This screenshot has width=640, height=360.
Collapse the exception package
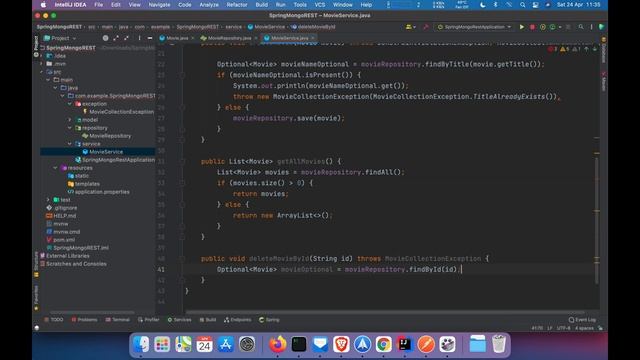click(70, 104)
